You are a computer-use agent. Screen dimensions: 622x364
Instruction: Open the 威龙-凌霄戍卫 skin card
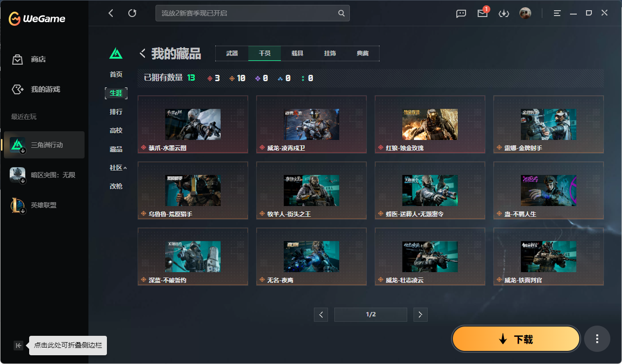(311, 124)
